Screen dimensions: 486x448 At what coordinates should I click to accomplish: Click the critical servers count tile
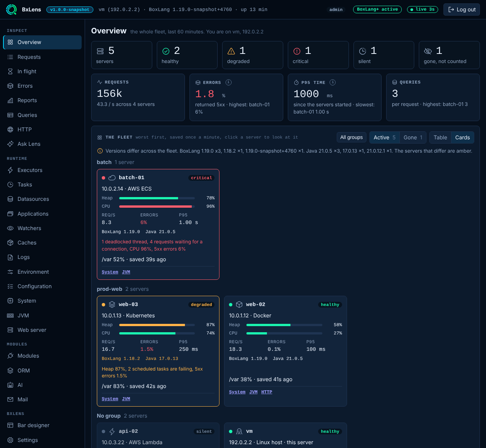(318, 55)
